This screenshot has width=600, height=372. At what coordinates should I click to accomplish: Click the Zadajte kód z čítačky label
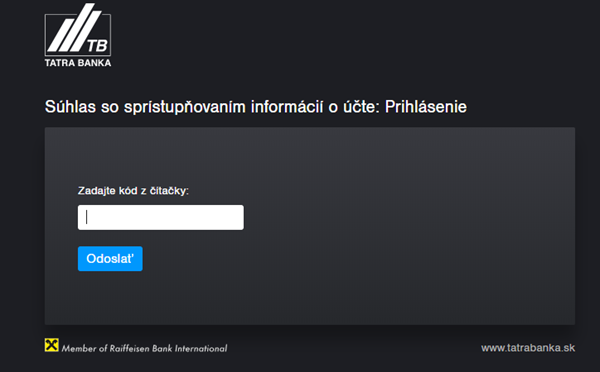(133, 191)
